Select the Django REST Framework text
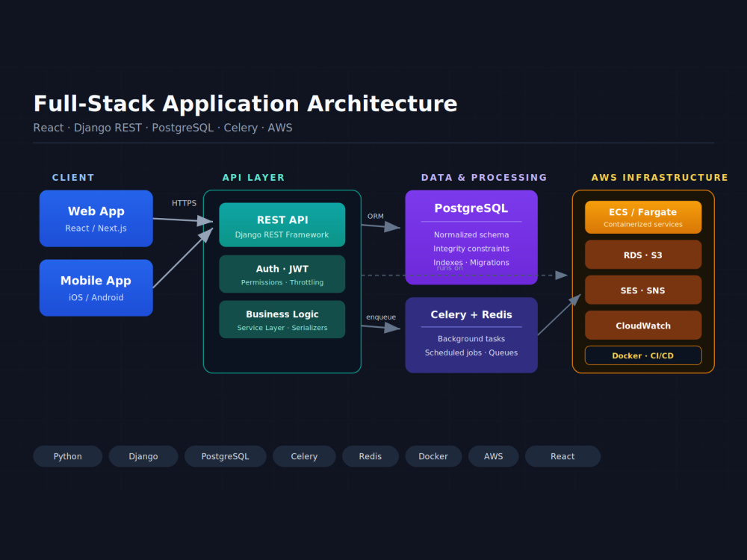This screenshot has width=747, height=560. (282, 234)
